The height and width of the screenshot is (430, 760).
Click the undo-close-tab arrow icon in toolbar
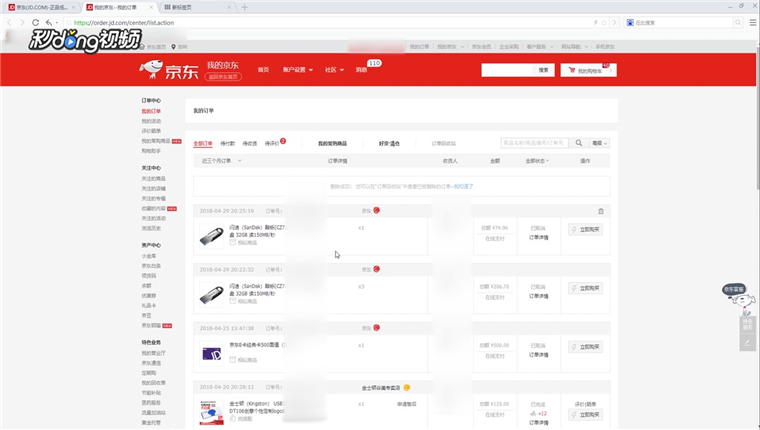click(48, 22)
